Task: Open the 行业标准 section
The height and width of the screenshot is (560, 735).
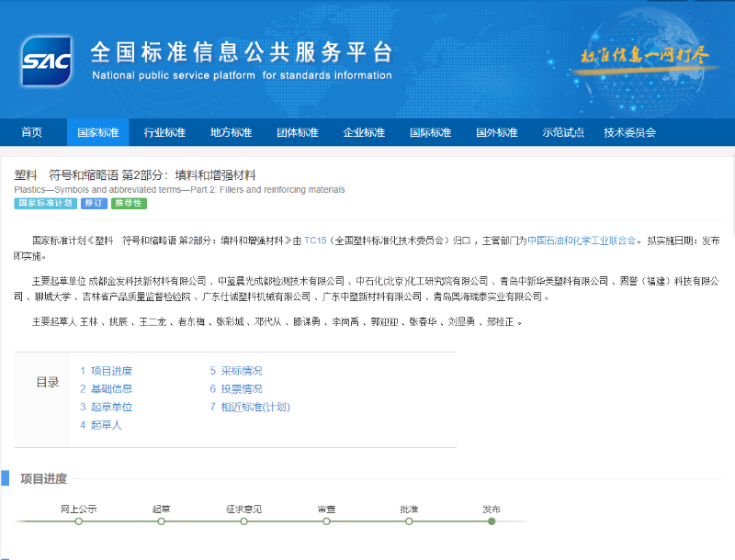Action: (164, 132)
